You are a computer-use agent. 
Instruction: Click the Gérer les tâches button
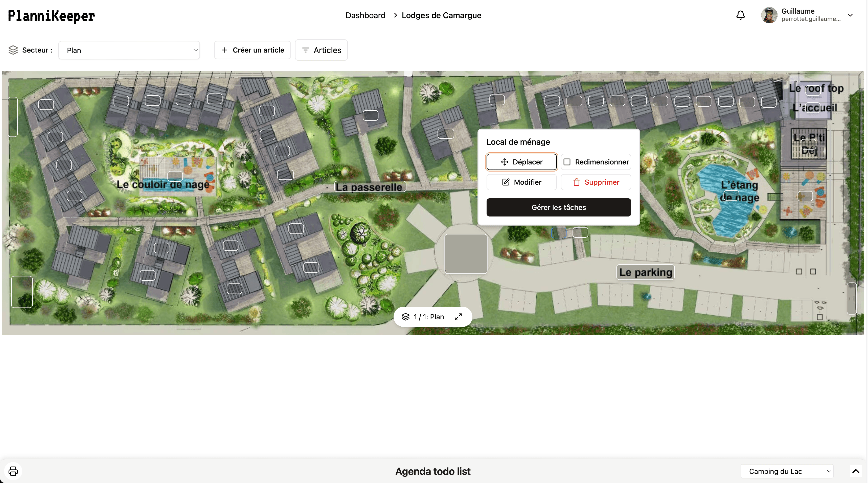click(x=559, y=207)
